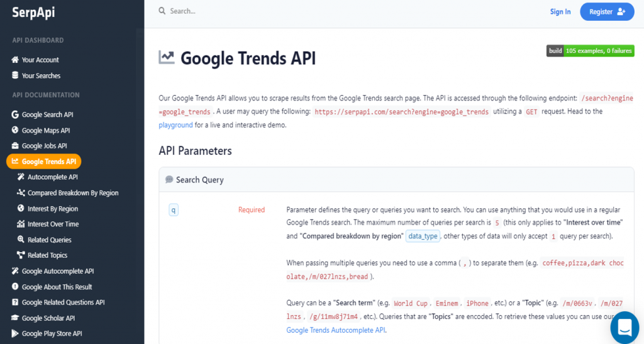Click the API Parameters heading

(x=195, y=151)
